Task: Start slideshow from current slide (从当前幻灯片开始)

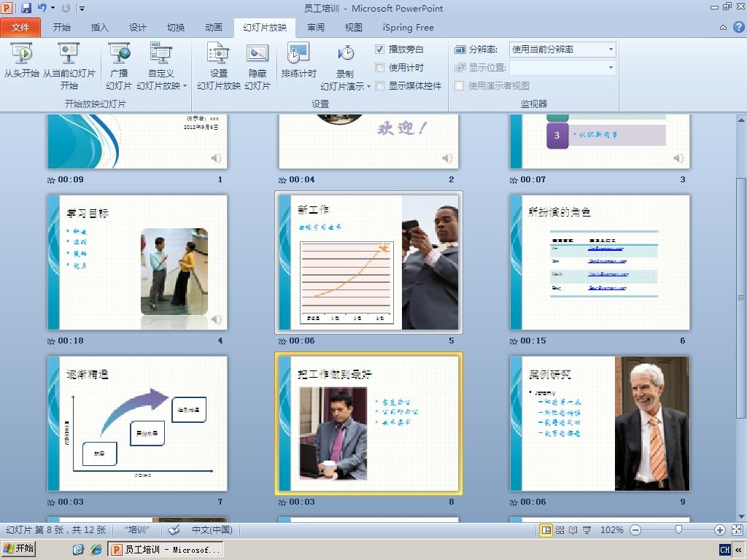Action: (69, 66)
